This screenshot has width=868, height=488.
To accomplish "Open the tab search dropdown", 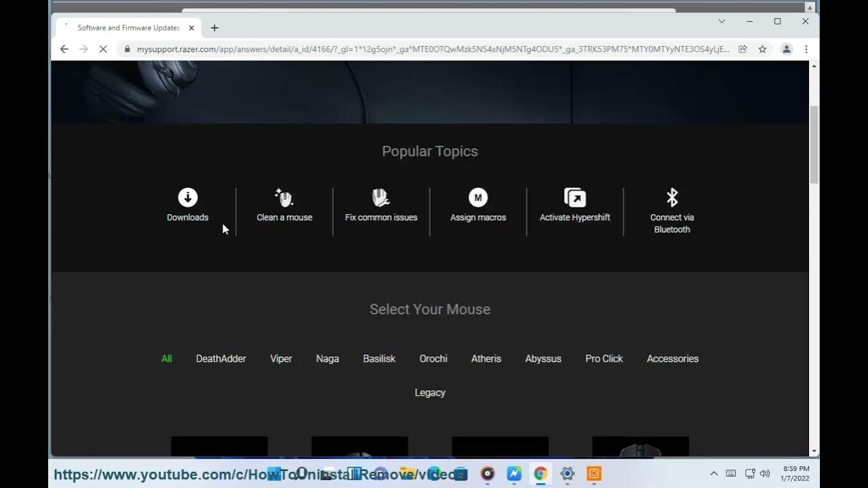I will point(722,21).
